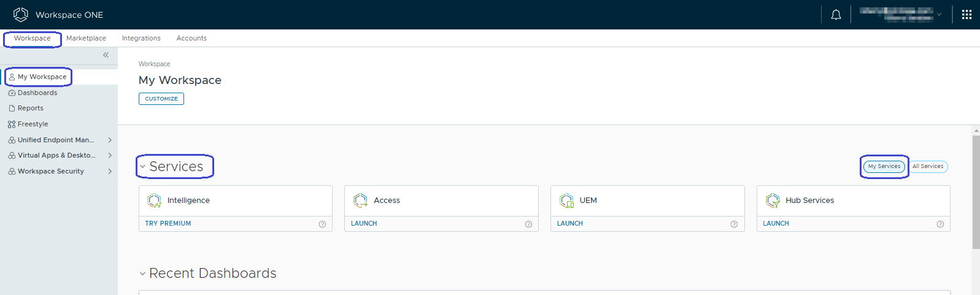Open help icon on UEM card
Screen dimensions: 980x295
click(x=734, y=224)
